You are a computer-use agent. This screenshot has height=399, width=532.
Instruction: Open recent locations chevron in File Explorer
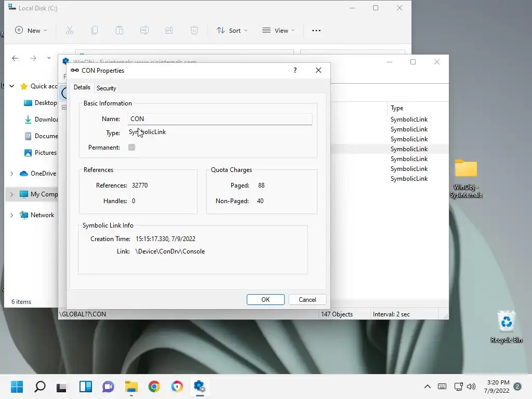(49, 58)
